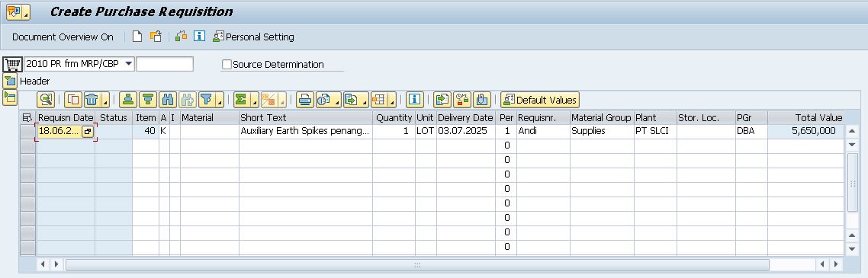Click the Sort descending icon

tap(148, 100)
